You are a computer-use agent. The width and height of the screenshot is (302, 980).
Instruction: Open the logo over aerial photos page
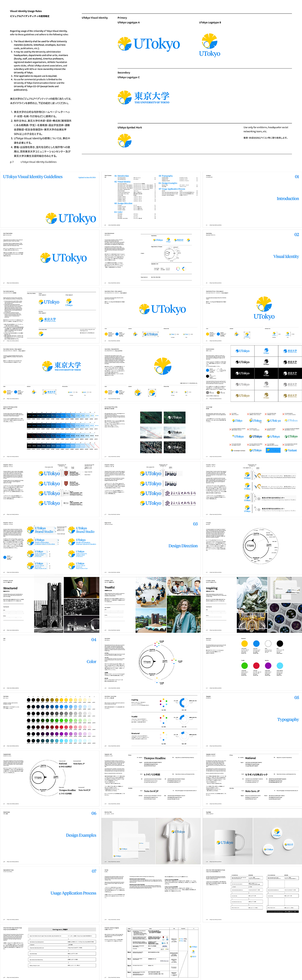point(151,431)
